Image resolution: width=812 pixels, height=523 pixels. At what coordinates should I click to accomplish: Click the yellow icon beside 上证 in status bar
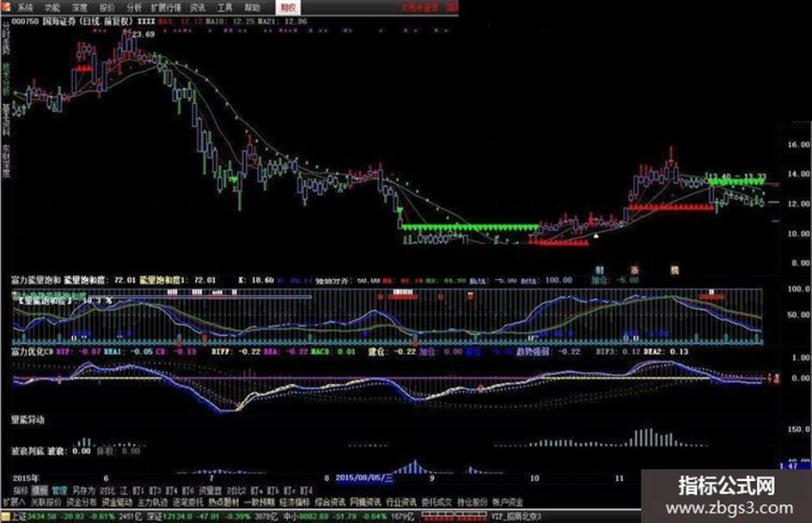(5, 516)
